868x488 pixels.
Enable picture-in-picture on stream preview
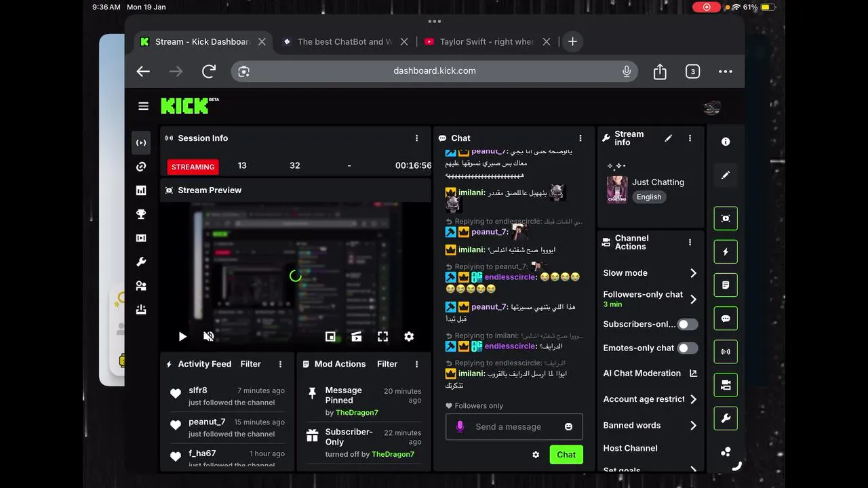coord(330,336)
